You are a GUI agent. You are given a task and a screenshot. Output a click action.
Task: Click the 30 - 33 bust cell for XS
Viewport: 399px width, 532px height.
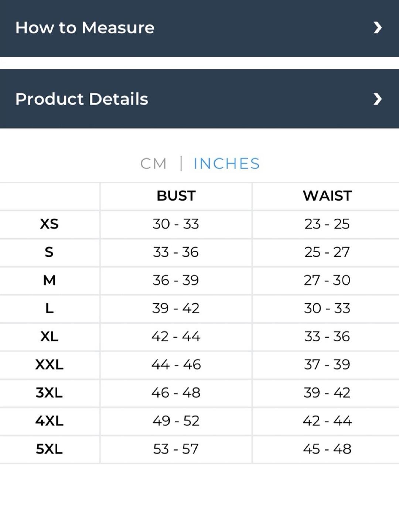176,224
